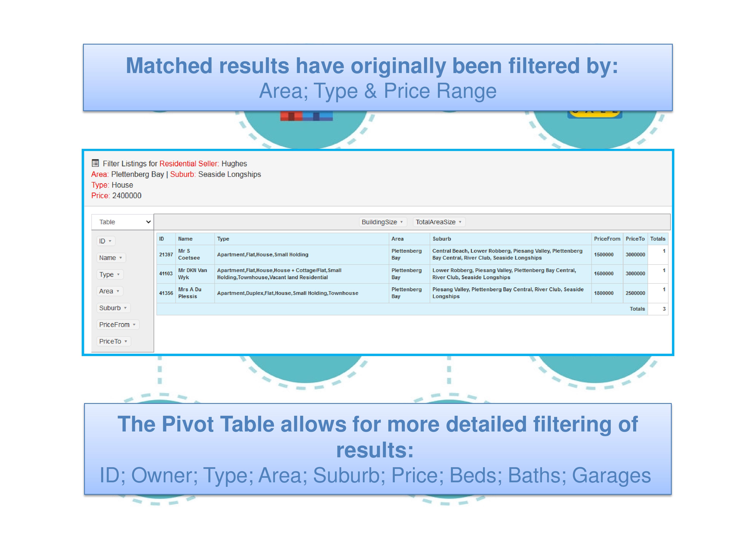Open the Suburb attribute filter
The height and width of the screenshot is (534, 756).
(x=125, y=308)
